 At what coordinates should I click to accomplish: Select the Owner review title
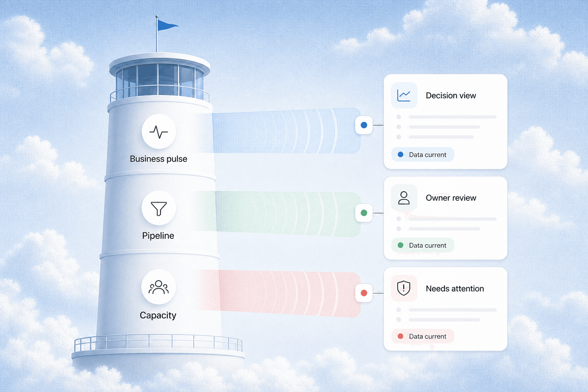[451, 198]
